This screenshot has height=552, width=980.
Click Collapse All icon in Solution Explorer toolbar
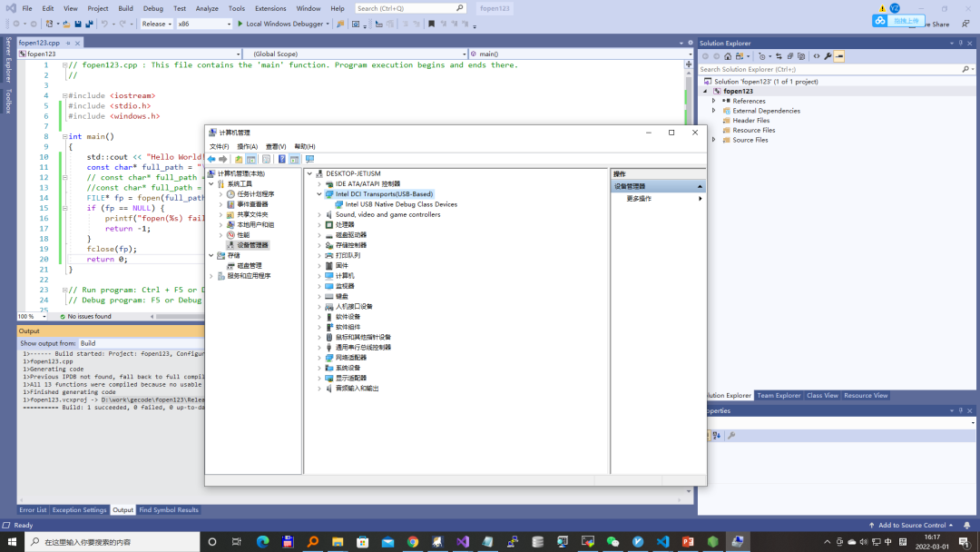tap(790, 56)
